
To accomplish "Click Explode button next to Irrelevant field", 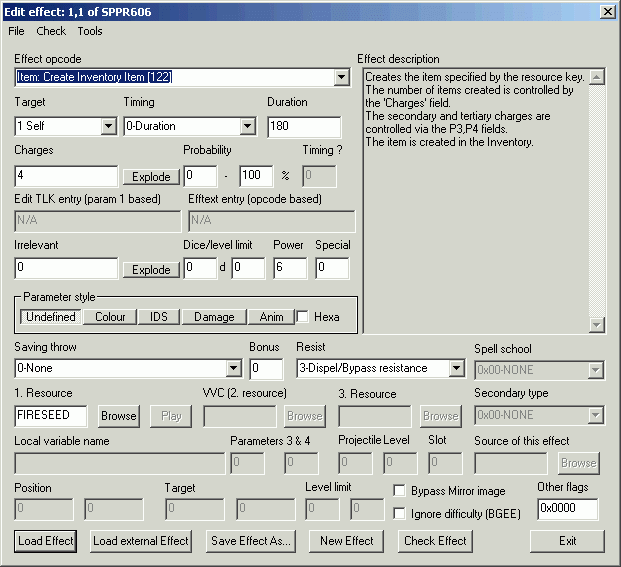I will pyautogui.click(x=151, y=270).
